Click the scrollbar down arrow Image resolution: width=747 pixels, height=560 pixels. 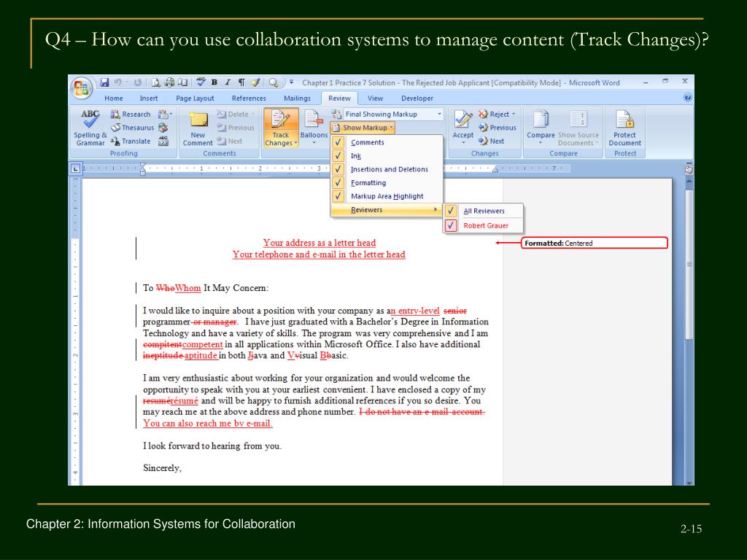pos(689,483)
